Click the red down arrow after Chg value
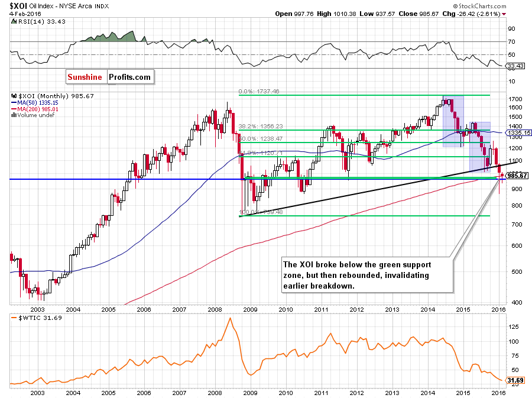The width and height of the screenshot is (532, 398). 504,14
